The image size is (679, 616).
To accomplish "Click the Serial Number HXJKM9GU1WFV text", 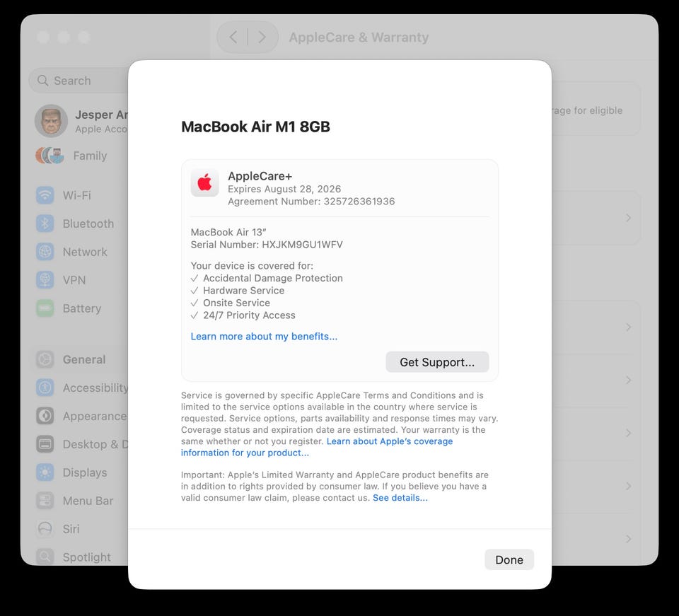I will coord(267,245).
